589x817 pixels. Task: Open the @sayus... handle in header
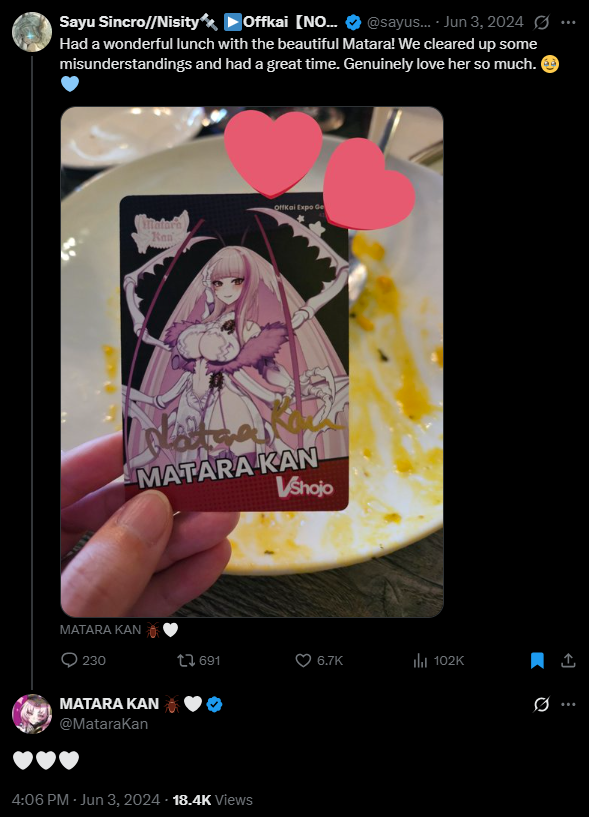[399, 22]
